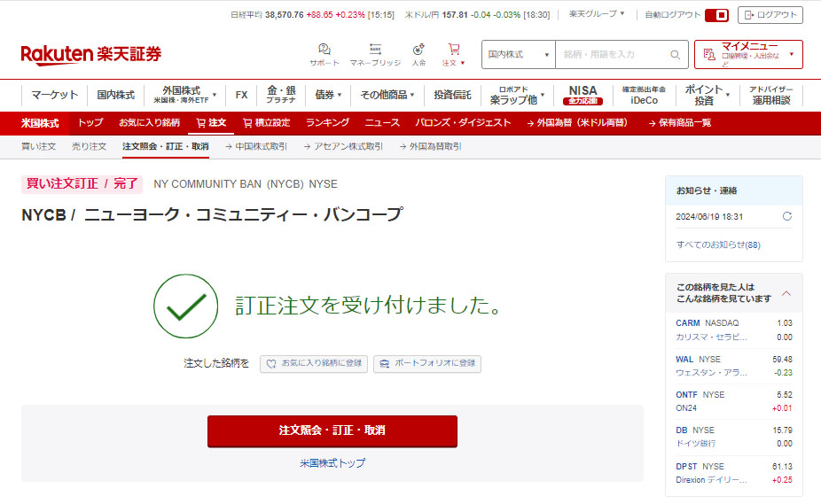Switch to the Ranking tab
This screenshot has width=821, height=504.
327,123
